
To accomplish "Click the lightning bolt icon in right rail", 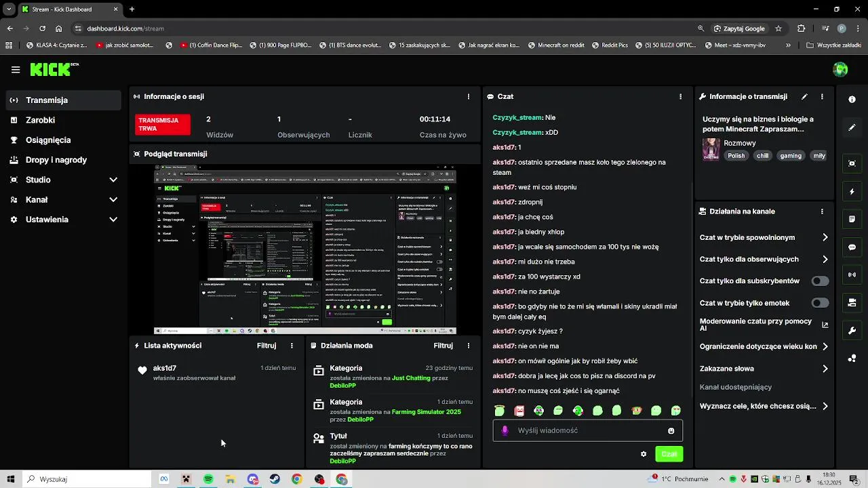I will [x=852, y=192].
